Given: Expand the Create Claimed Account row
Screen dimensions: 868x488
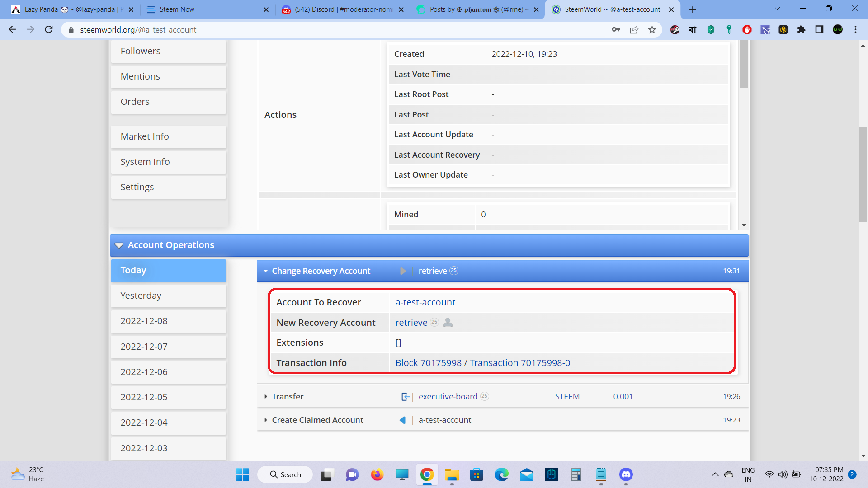Looking at the screenshot, I should pyautogui.click(x=266, y=420).
